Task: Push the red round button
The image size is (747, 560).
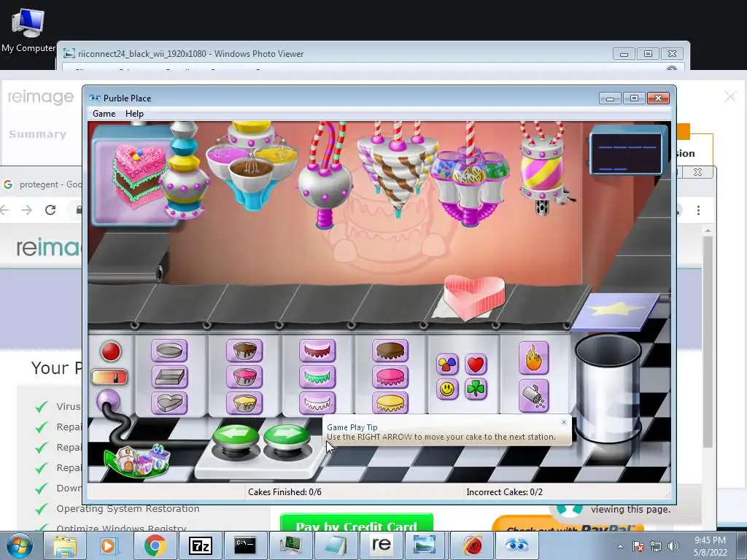Action: coord(111,351)
